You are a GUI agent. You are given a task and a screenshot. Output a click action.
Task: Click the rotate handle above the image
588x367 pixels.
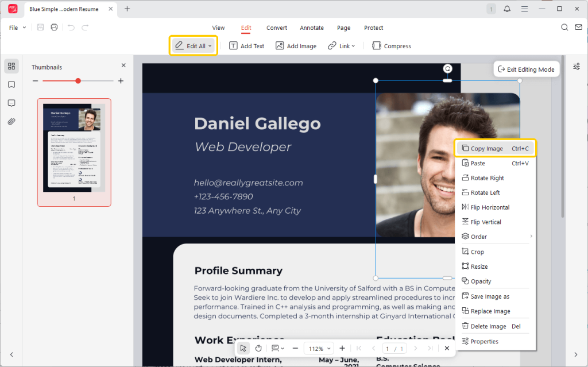pos(448,69)
